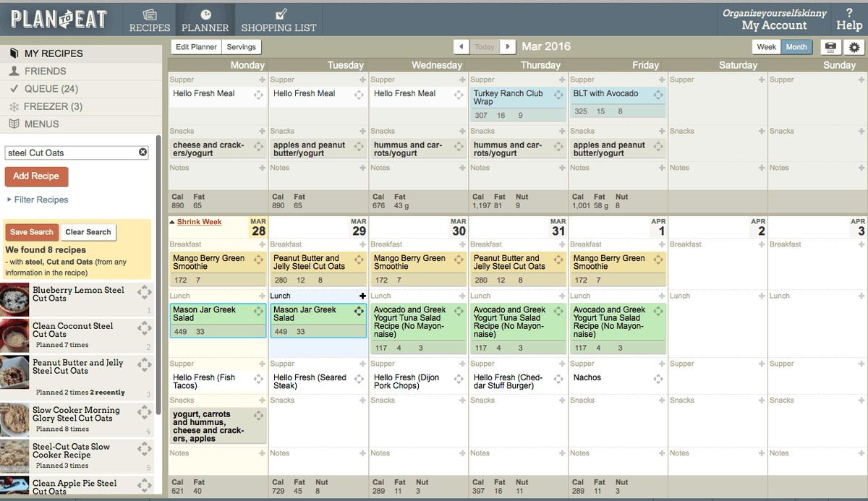The height and width of the screenshot is (501, 868).
Task: Click the Steel-Cut Oats Slow Cooker Recipe drag handle
Action: coord(145,449)
